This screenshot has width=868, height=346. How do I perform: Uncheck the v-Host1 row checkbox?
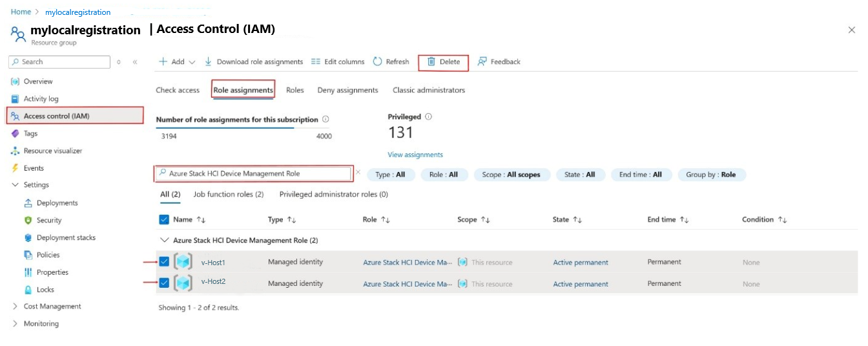tap(164, 262)
